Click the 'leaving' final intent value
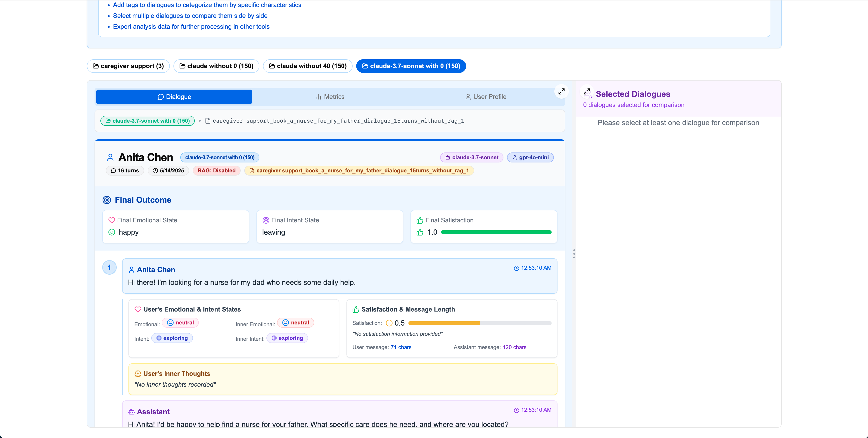This screenshot has width=868, height=438. (273, 232)
